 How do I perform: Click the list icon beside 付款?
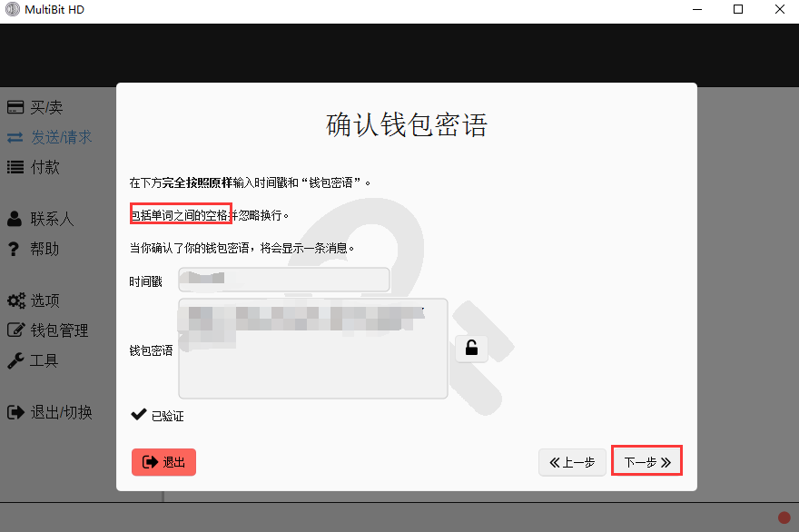coord(15,167)
